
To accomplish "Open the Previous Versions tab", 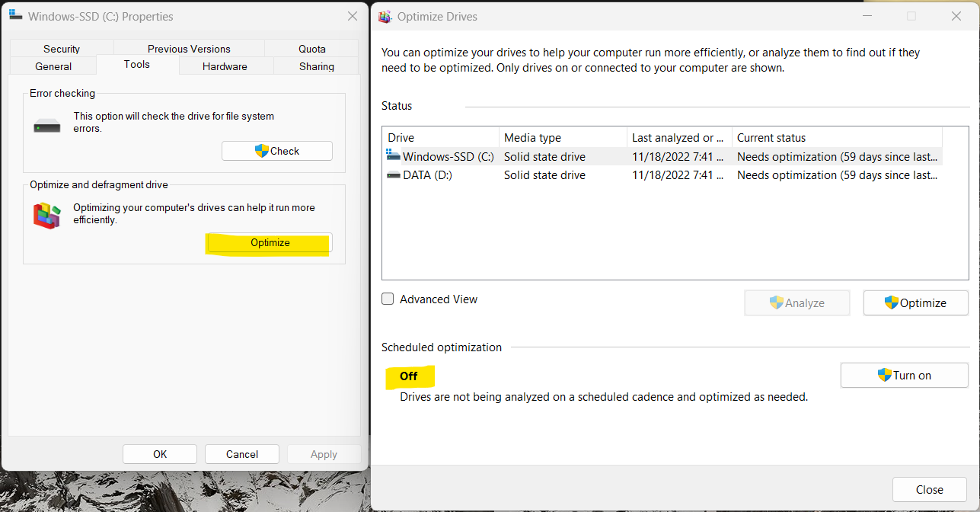I will click(x=189, y=48).
